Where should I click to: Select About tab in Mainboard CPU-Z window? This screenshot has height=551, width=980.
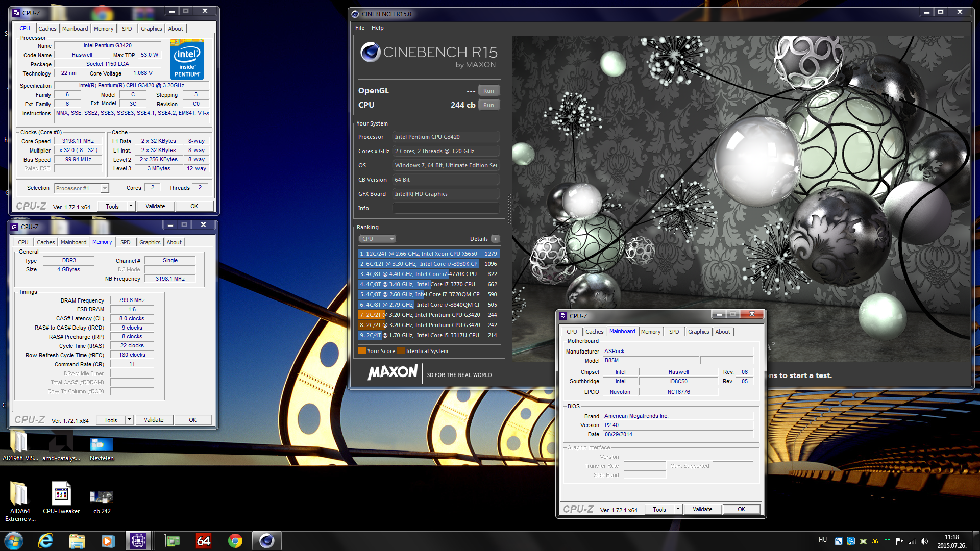click(x=723, y=332)
